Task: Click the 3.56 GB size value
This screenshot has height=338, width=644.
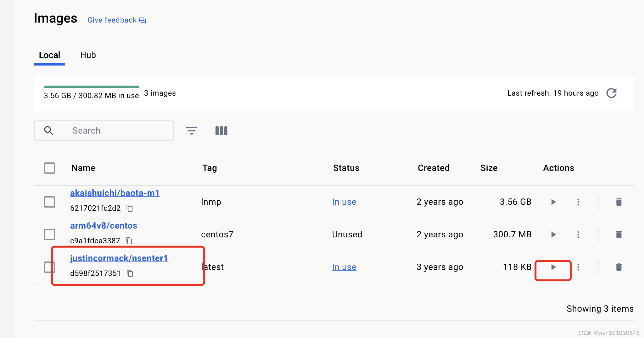Action: pyautogui.click(x=516, y=202)
